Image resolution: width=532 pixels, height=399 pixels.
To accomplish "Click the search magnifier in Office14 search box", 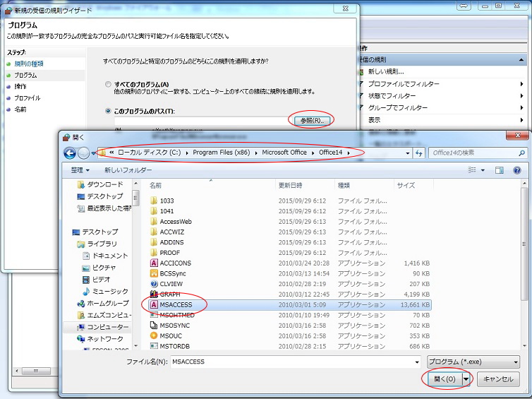I will tap(522, 153).
